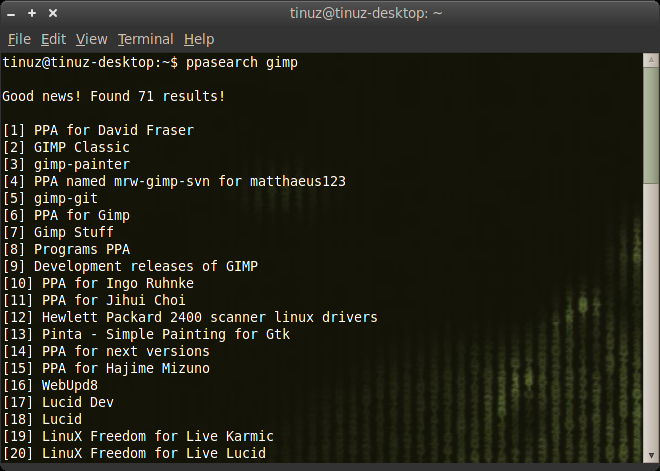Click result 'Programs PPA'
The width and height of the screenshot is (660, 471).
click(x=82, y=250)
